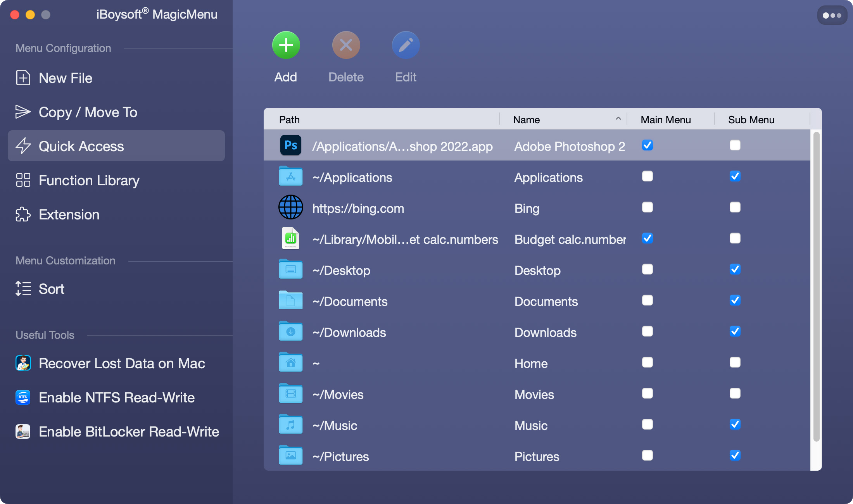Uncheck Main Menu for Adobe Photoshop

pyautogui.click(x=647, y=145)
